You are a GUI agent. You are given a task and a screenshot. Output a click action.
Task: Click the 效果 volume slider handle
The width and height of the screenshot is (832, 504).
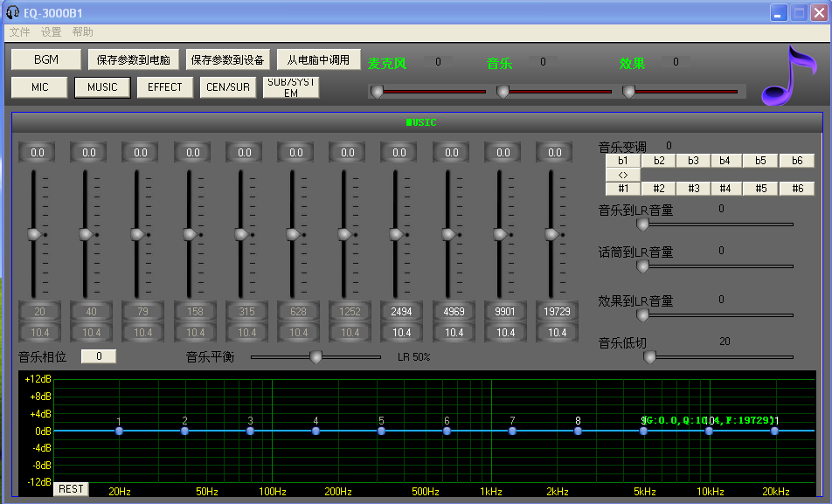628,92
